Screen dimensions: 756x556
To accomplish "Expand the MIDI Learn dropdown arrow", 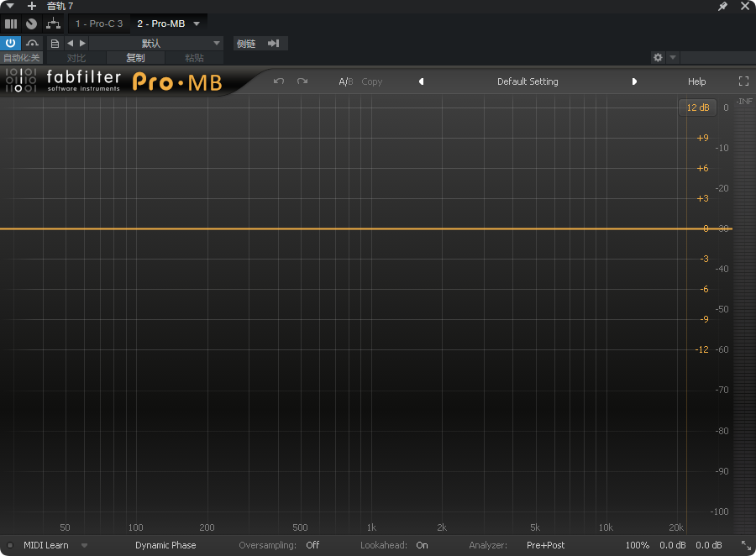I will [84, 545].
